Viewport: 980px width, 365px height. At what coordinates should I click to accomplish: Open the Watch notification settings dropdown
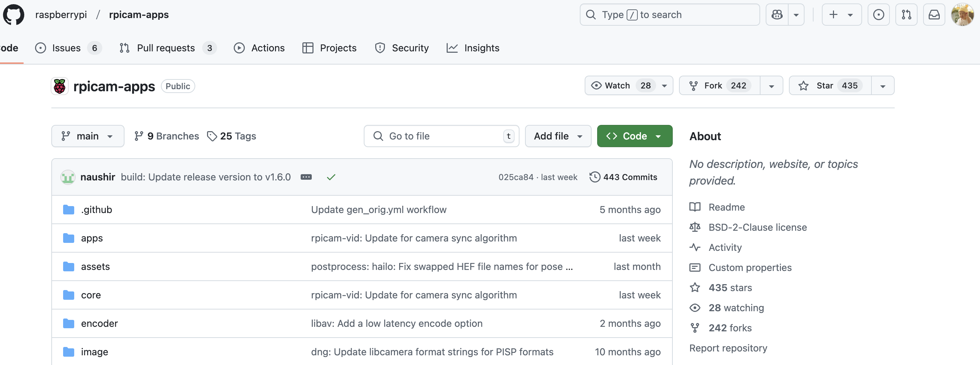[629, 86]
